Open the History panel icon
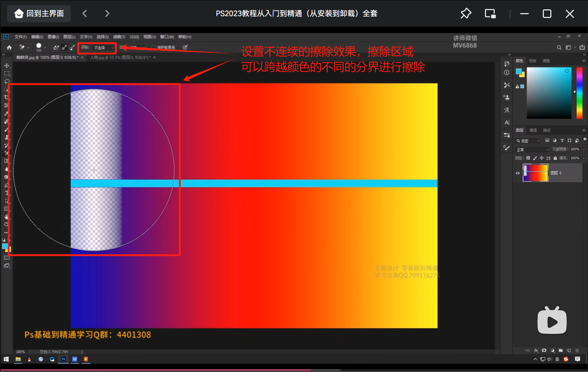 [507, 64]
